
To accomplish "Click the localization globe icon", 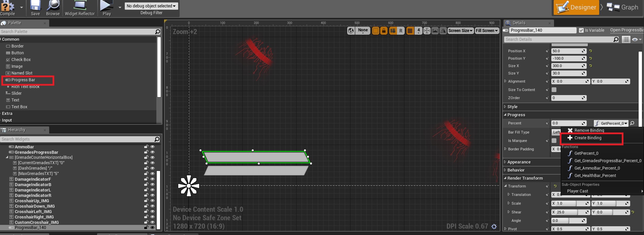I will 351,31.
